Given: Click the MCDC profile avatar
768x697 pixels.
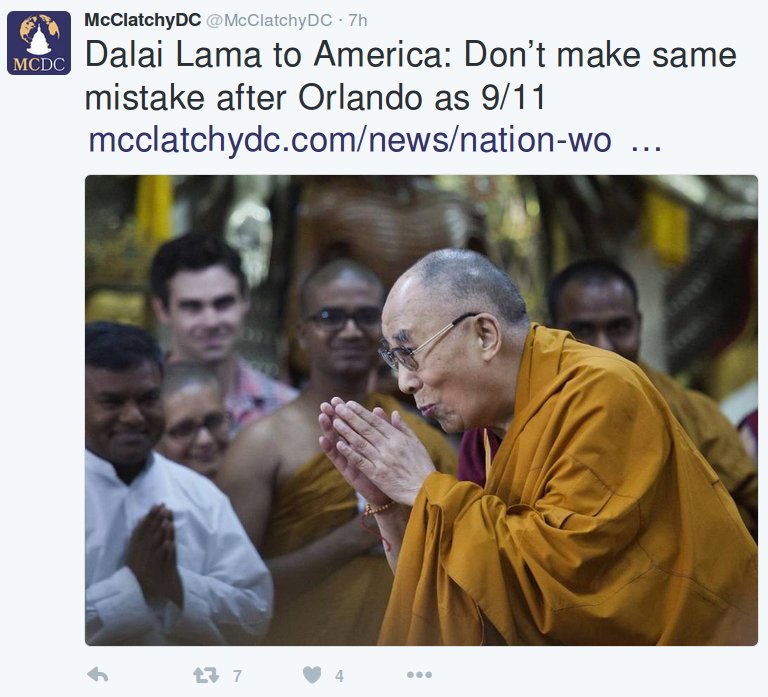Looking at the screenshot, I should (39, 43).
